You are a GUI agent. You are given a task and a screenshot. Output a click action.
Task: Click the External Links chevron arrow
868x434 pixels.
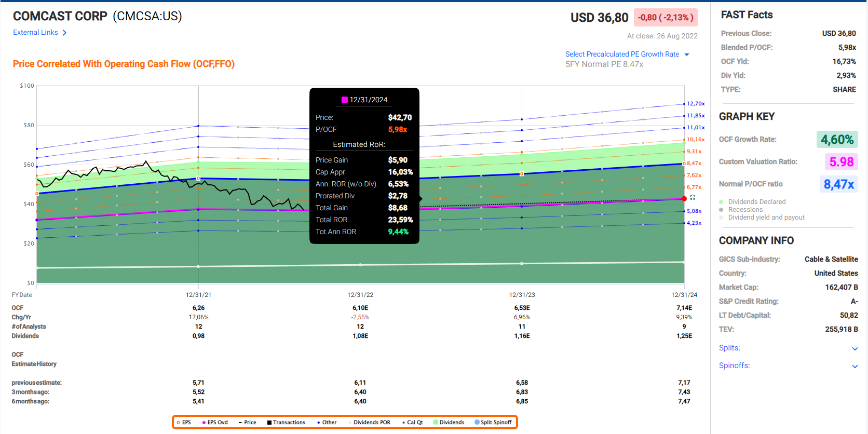64,33
